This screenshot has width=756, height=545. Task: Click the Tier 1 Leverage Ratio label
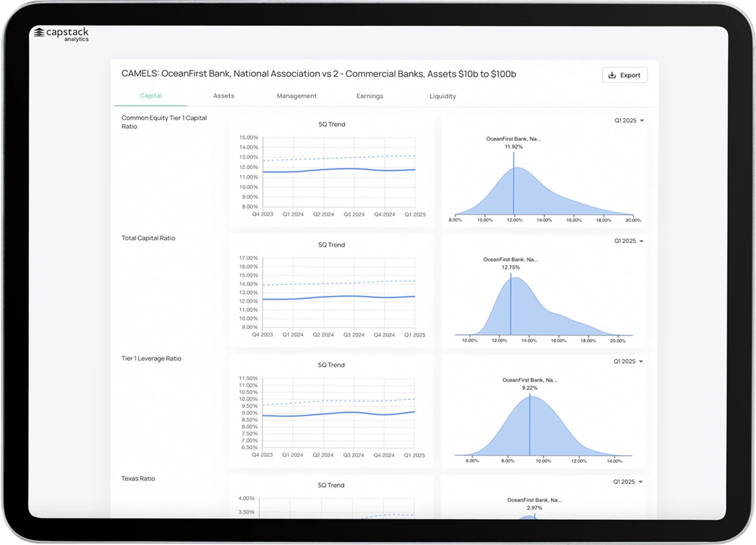(x=151, y=358)
